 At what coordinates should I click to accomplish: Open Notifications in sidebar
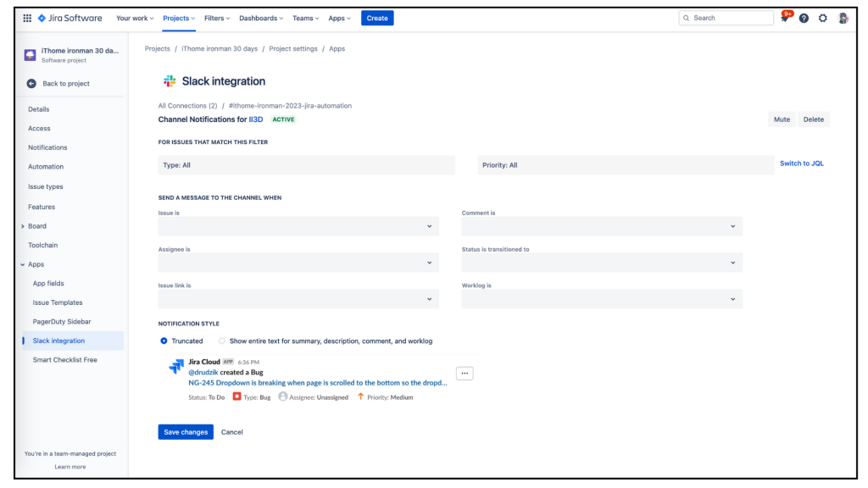click(x=47, y=147)
